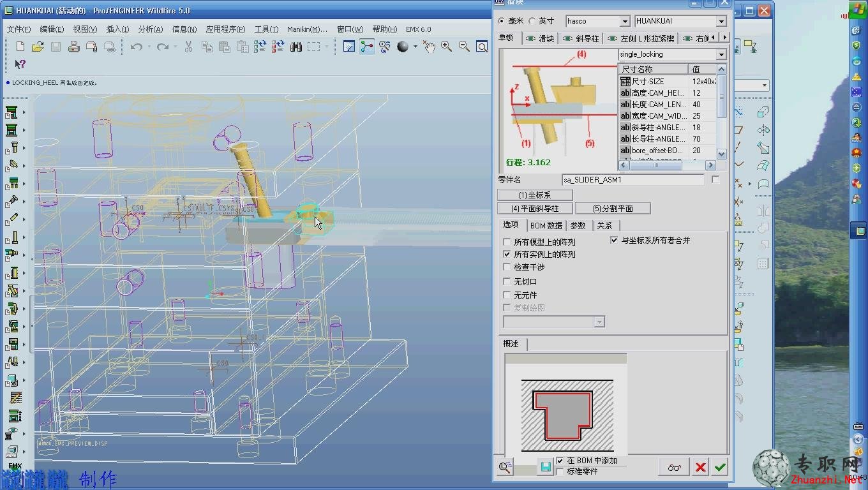The height and width of the screenshot is (490, 868).
Task: Click the red X cancel icon
Action: pos(701,468)
